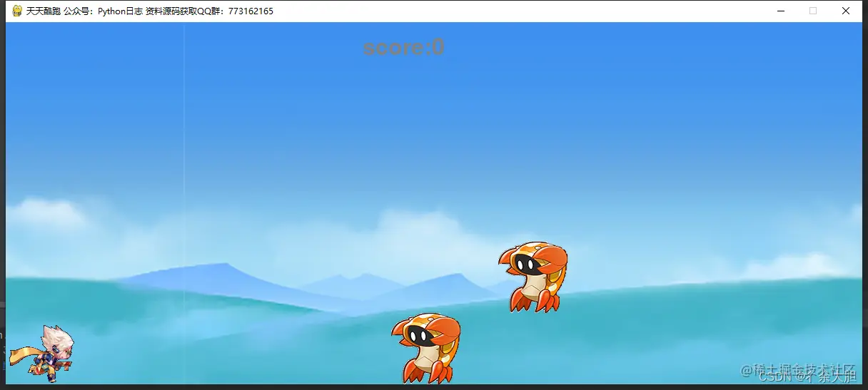Maximize the game window
Viewport: 868px width, 390px height.
(813, 11)
